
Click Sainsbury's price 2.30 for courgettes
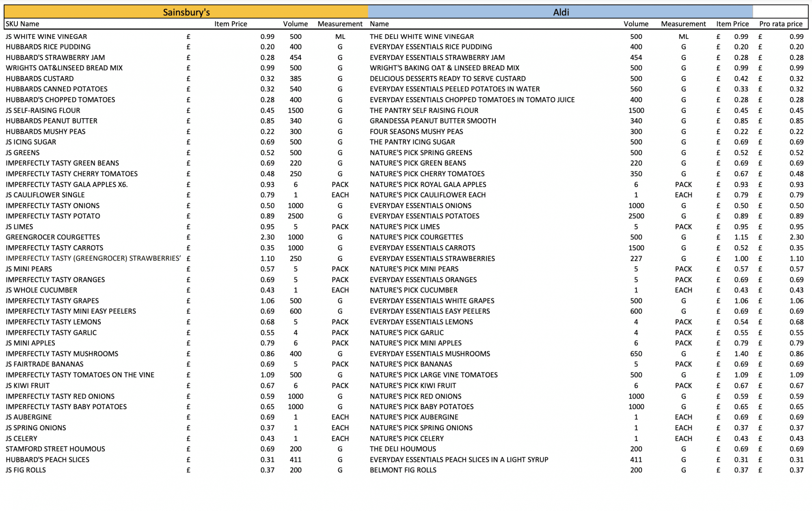point(267,237)
